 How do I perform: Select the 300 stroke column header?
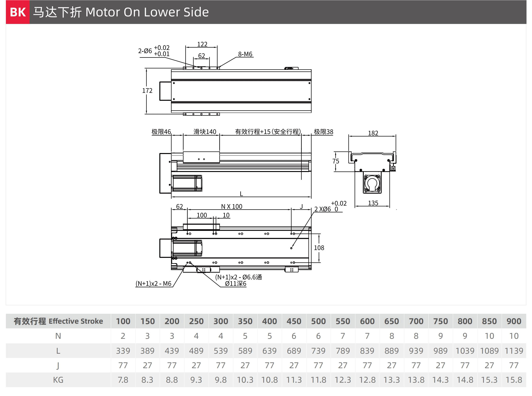[x=221, y=321]
